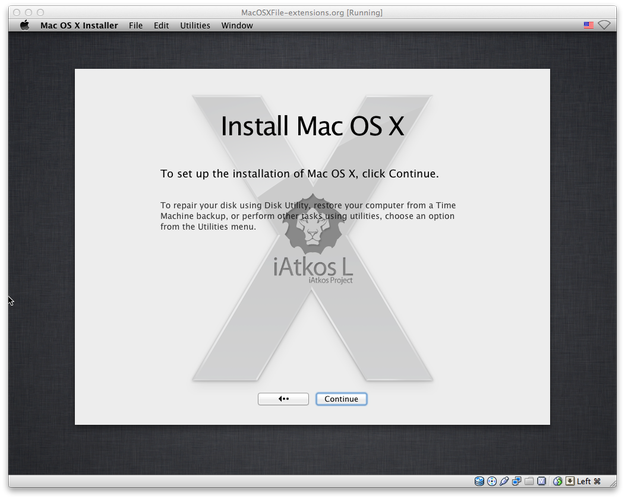Open the Edit menu

pyautogui.click(x=161, y=26)
